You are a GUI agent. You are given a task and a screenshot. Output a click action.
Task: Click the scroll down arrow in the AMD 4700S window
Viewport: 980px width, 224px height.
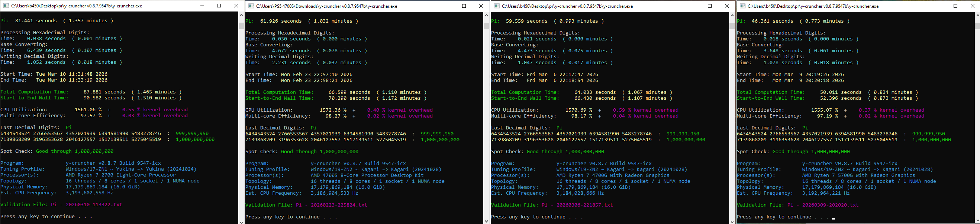[x=486, y=221]
